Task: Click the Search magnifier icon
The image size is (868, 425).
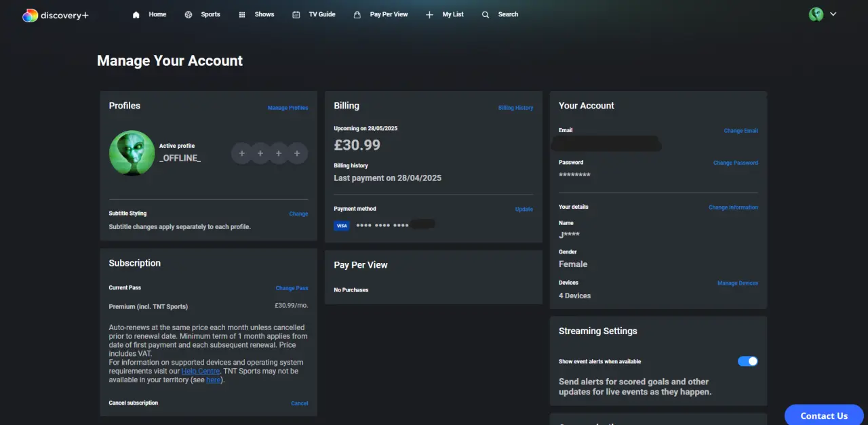Action: pos(486,15)
